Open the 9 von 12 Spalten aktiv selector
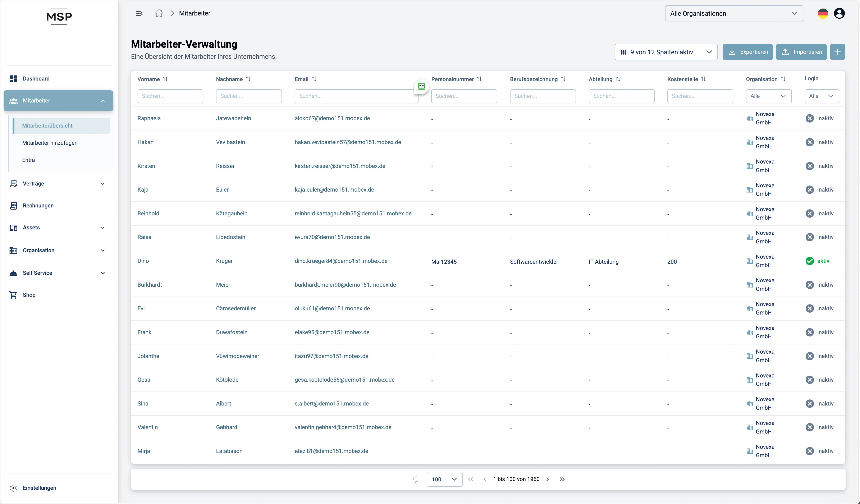The image size is (860, 504). 665,52
